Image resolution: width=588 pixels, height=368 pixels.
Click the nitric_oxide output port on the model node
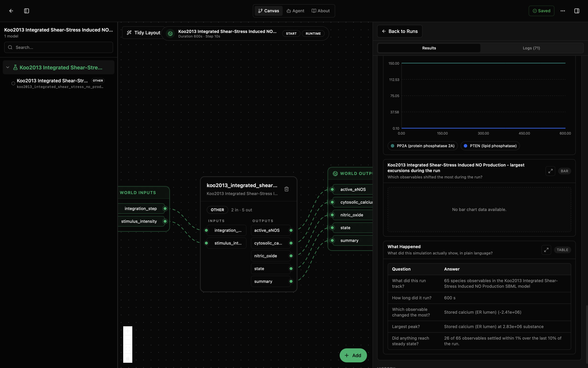click(x=291, y=256)
